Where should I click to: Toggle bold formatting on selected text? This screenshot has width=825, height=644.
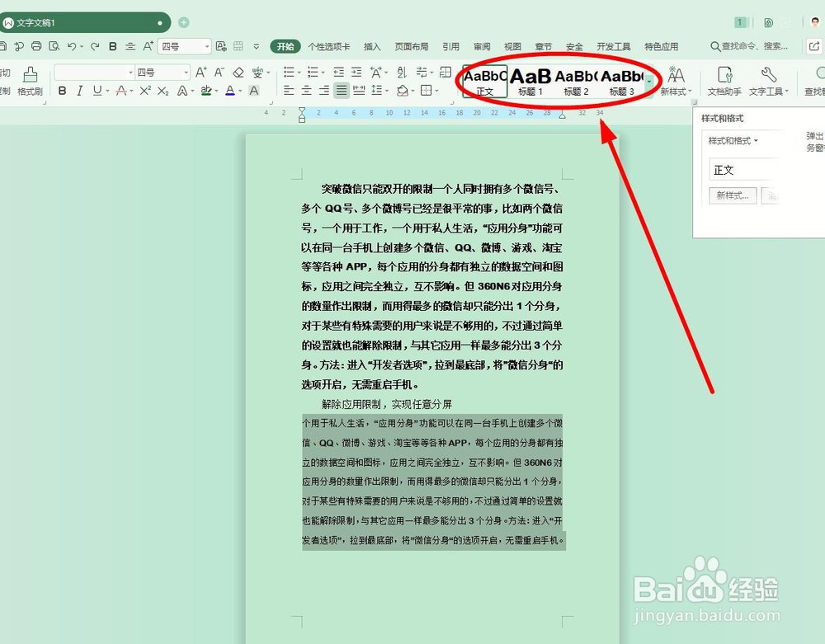pos(62,91)
